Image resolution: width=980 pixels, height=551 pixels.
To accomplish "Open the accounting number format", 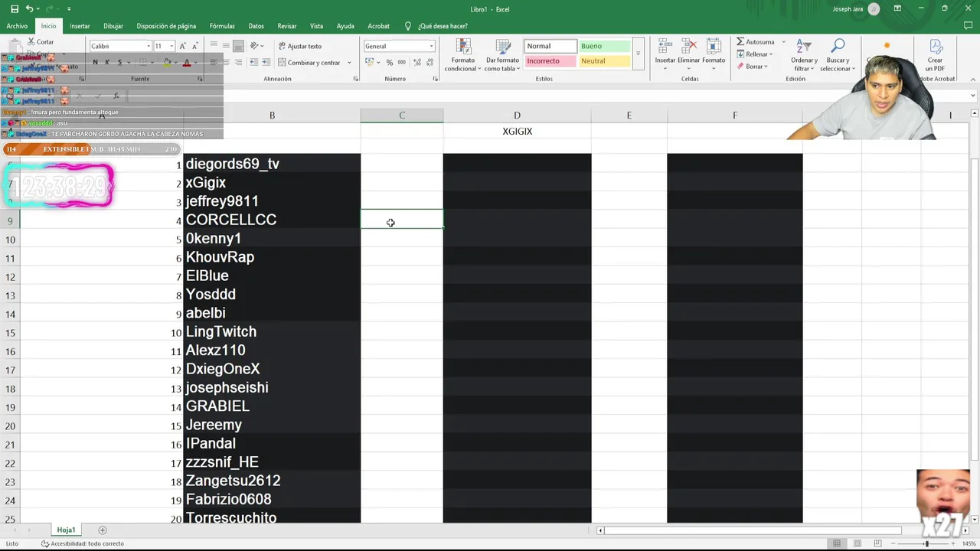I will click(x=371, y=63).
